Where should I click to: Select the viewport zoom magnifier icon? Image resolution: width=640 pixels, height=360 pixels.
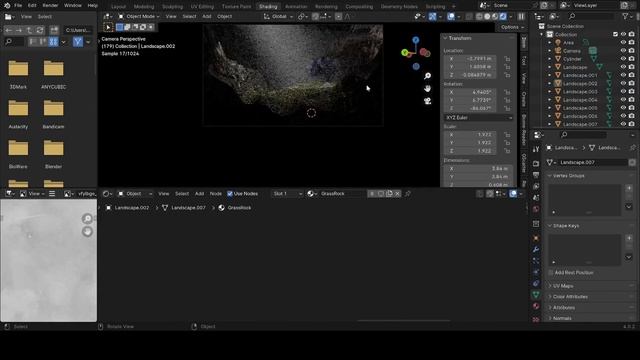[x=427, y=76]
